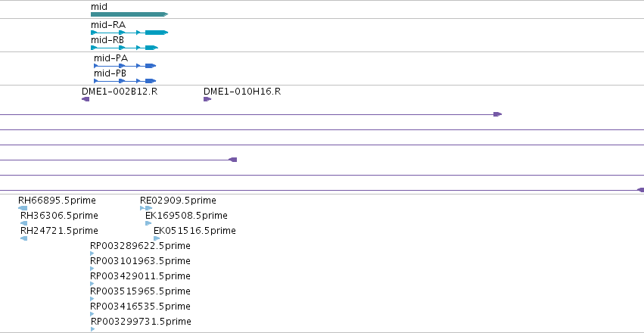Click the EK051516.5prime label
Image resolution: width=644 pixels, height=333 pixels.
coord(194,231)
